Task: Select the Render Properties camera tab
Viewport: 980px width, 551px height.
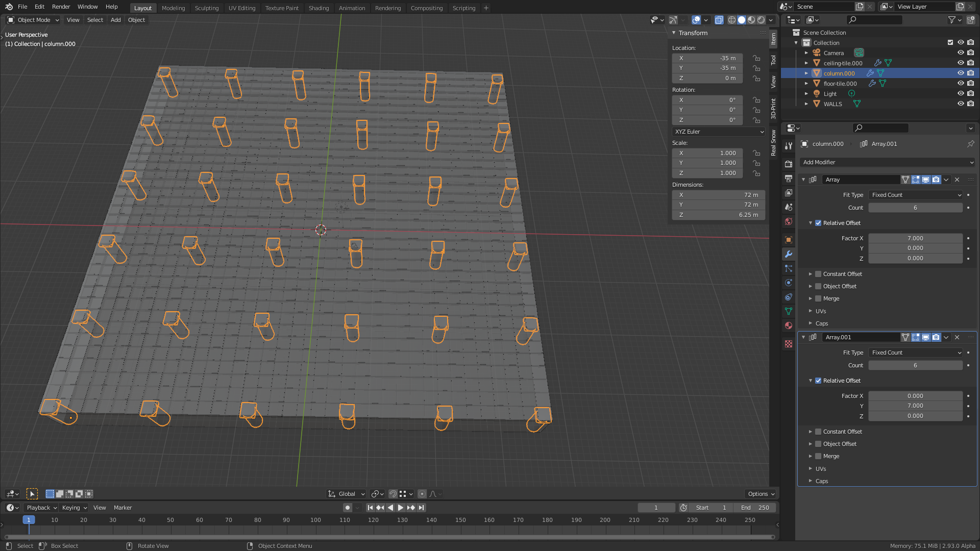Action: (789, 164)
